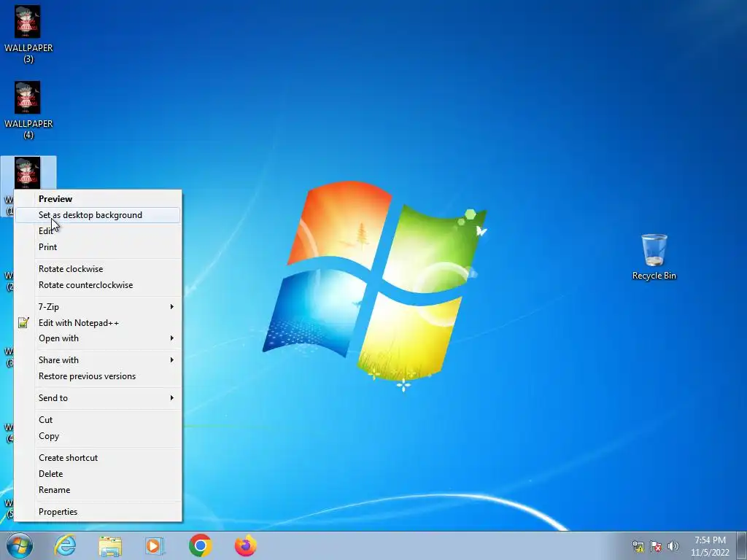Open Properties from the context menu
Screen dimensions: 747x560
(98, 512)
